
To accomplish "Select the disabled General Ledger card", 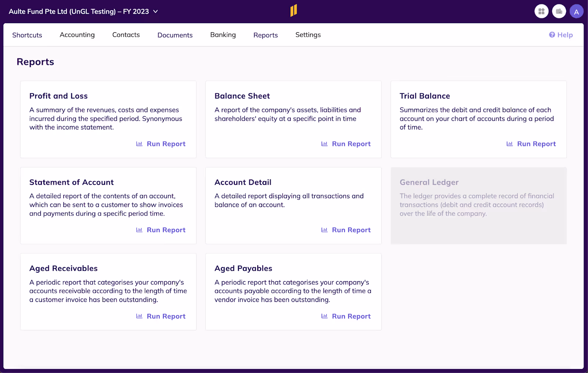I will tap(478, 206).
